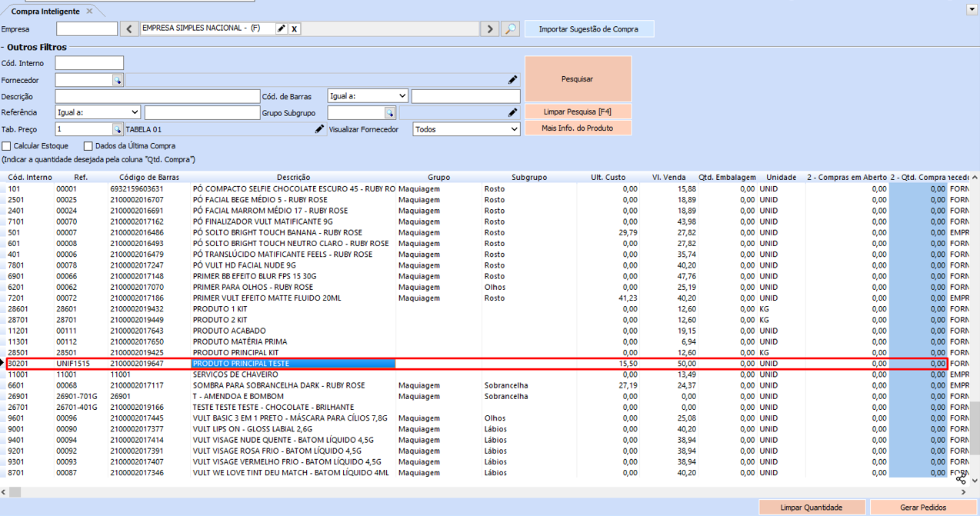Click the Empresa magnifier search icon

(x=510, y=29)
